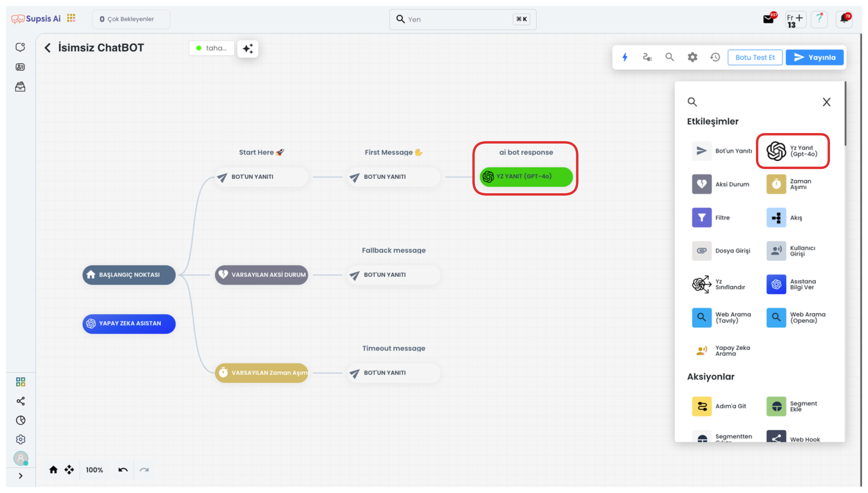Click the Botu Test Et button
The width and height of the screenshot is (868, 493).
[755, 57]
